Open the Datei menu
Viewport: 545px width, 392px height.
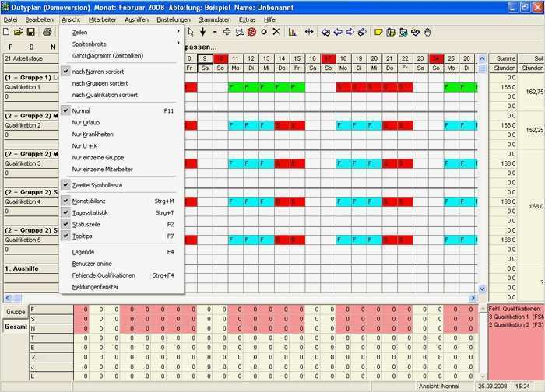tap(10, 19)
